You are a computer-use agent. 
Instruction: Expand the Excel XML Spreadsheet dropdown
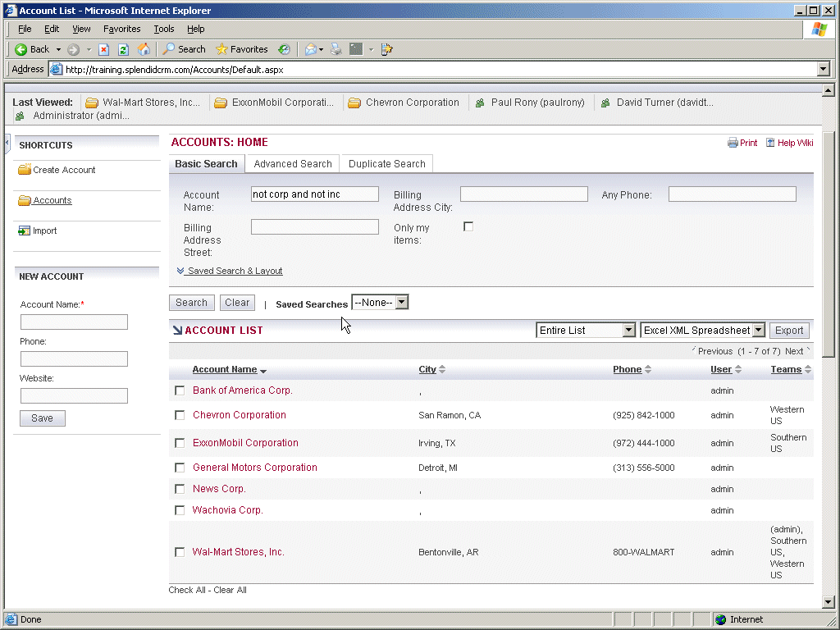[703, 330]
